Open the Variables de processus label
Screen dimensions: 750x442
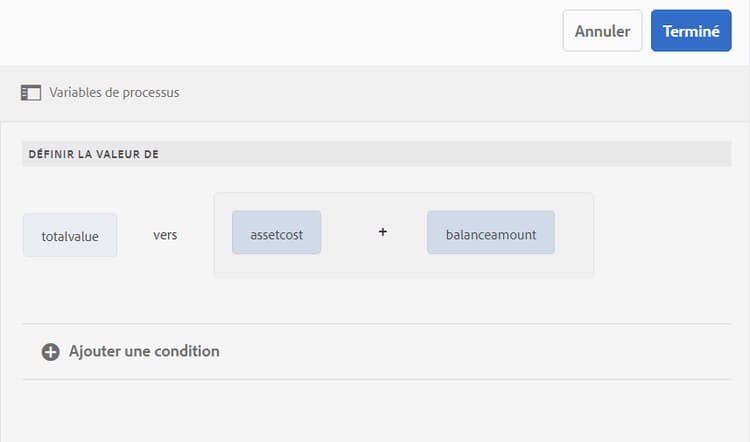[114, 93]
